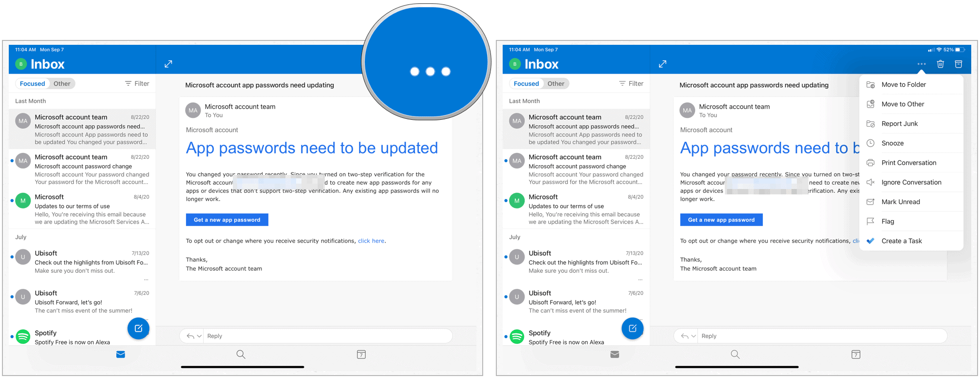
Task: Choose Print Conversation menu entry
Action: (x=911, y=163)
